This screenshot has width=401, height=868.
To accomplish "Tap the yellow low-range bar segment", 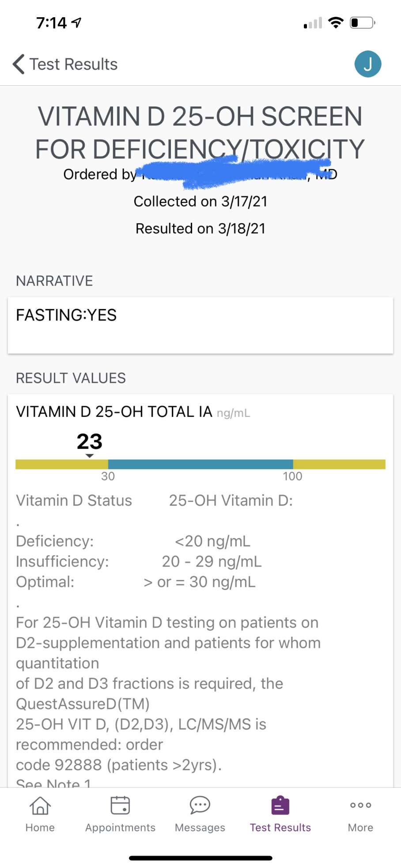I will point(62,464).
